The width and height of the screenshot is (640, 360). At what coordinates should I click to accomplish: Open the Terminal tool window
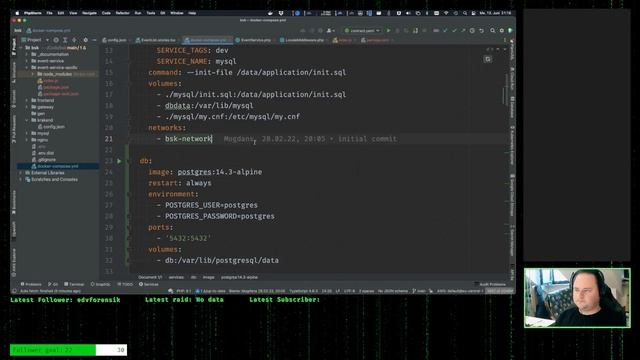[74, 284]
